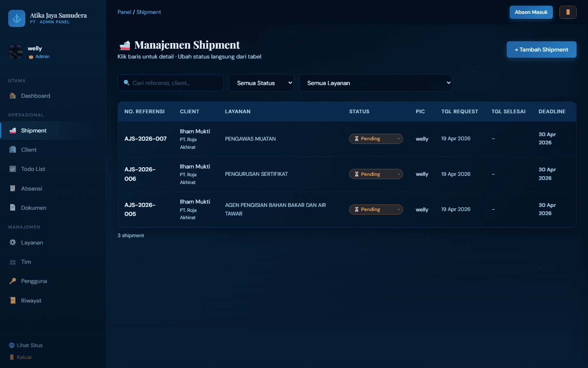This screenshot has height=368, width=588.
Task: Click the '3 shipment' count text
Action: pyautogui.click(x=131, y=236)
